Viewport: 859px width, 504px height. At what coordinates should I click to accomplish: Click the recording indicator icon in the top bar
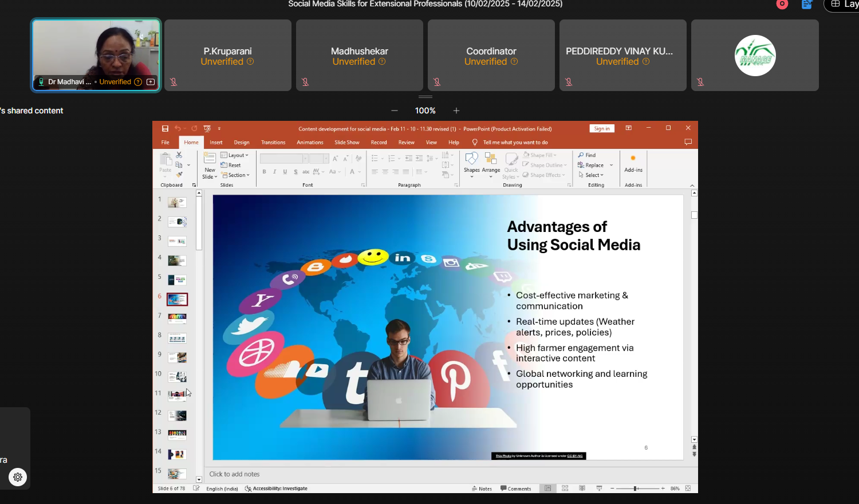(x=782, y=4)
